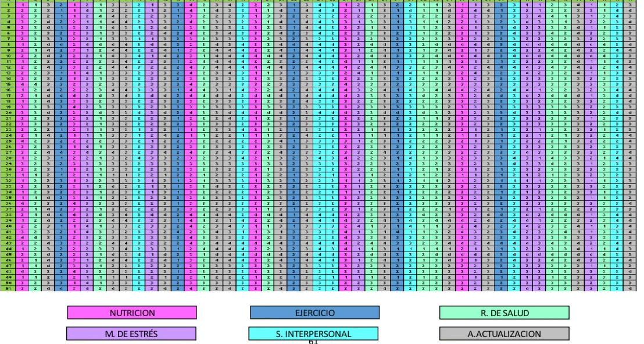Click row number 10 in the green column

9,56
